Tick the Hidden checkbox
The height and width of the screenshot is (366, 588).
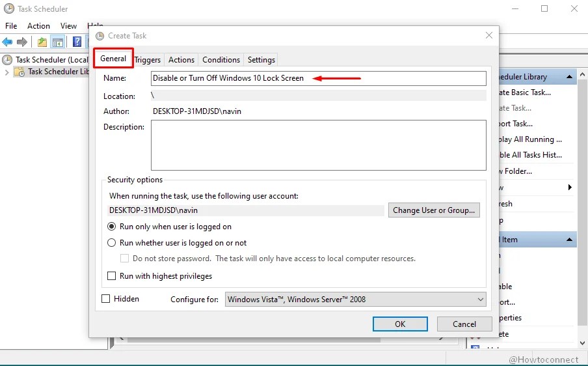(106, 298)
